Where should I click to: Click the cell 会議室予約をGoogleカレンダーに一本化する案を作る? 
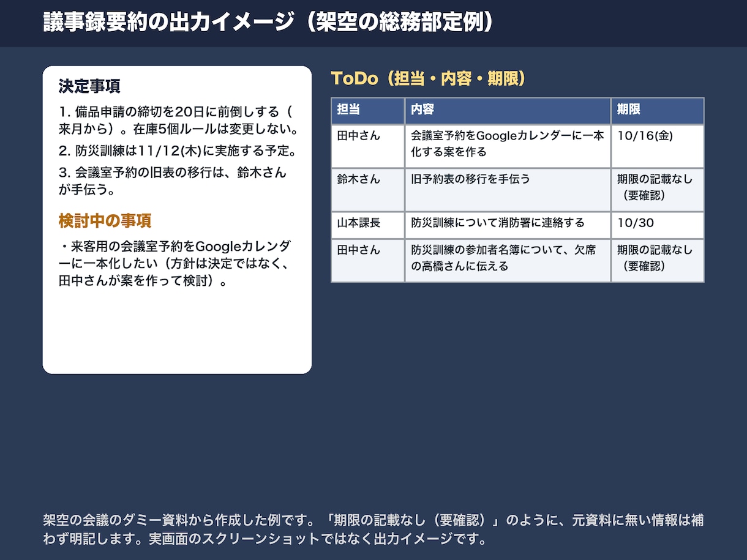click(x=508, y=146)
